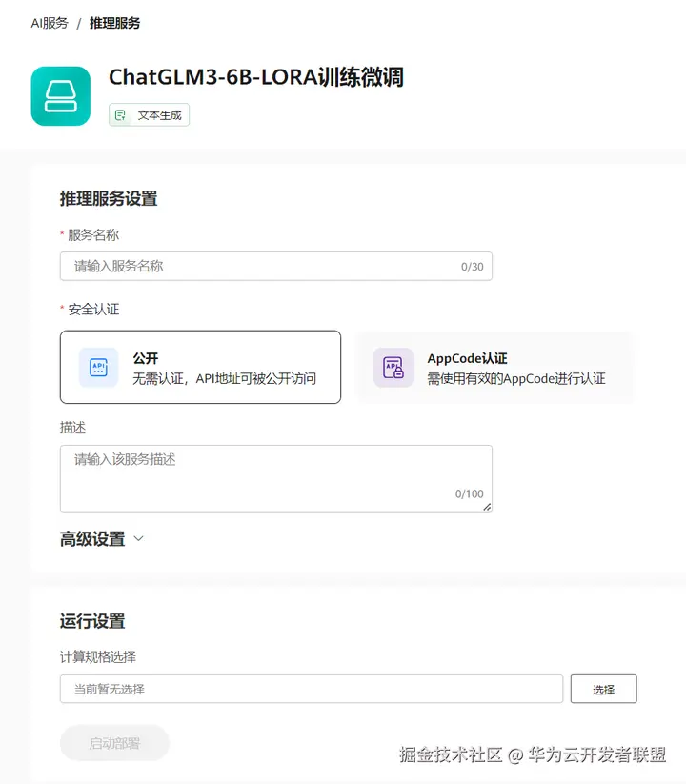Click the 服务名称 field label
The image size is (686, 784).
point(93,235)
